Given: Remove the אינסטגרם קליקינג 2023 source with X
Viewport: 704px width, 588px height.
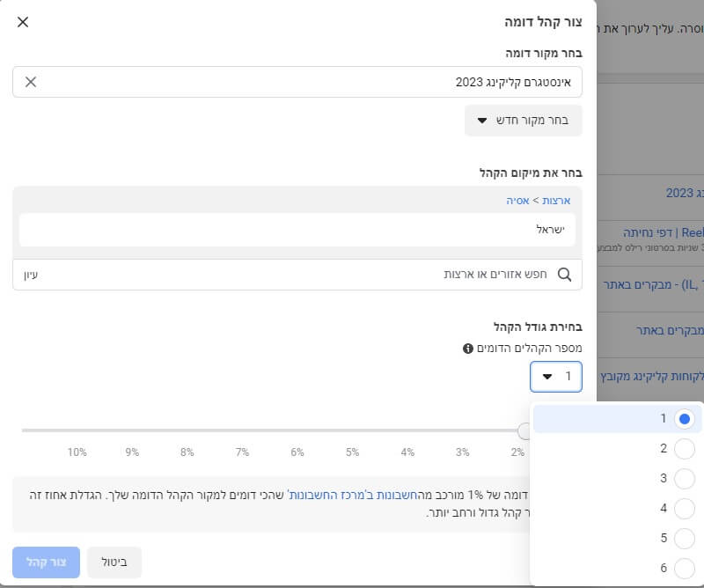Looking at the screenshot, I should tap(30, 82).
